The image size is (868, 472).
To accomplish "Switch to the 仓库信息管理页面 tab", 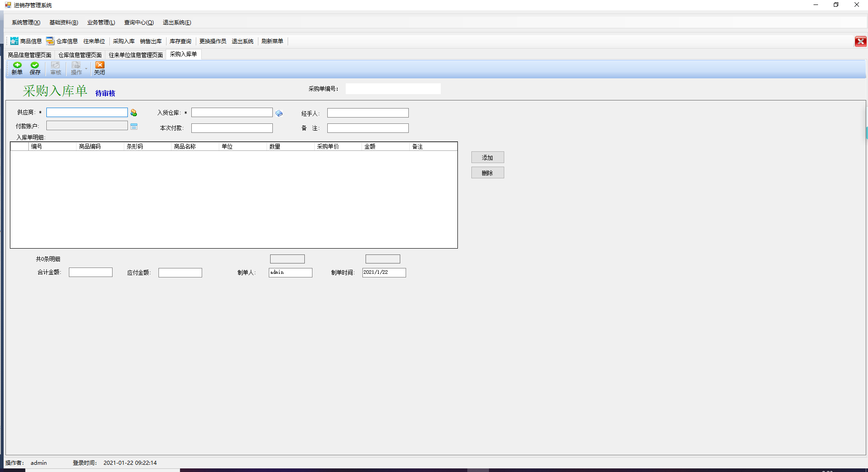I will click(x=80, y=55).
